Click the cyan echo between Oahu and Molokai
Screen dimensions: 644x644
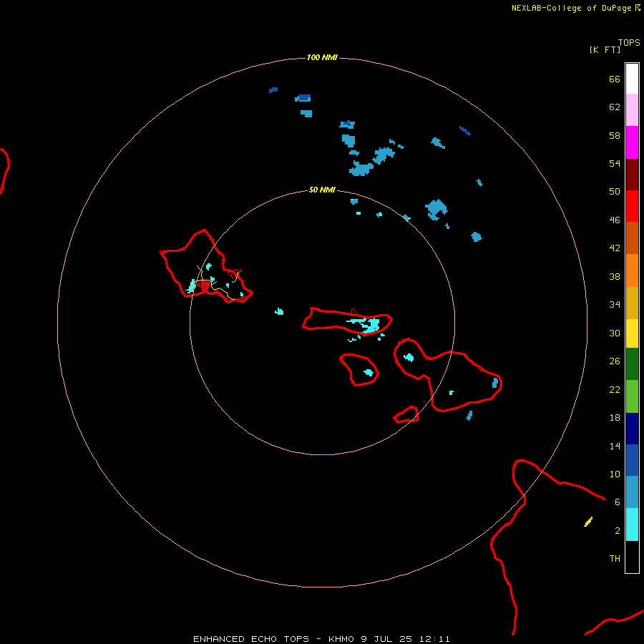click(x=279, y=311)
